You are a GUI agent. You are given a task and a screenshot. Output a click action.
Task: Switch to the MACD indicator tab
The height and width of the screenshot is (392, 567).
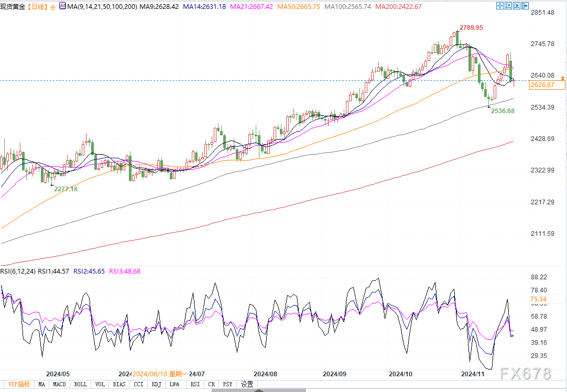pyautogui.click(x=60, y=384)
